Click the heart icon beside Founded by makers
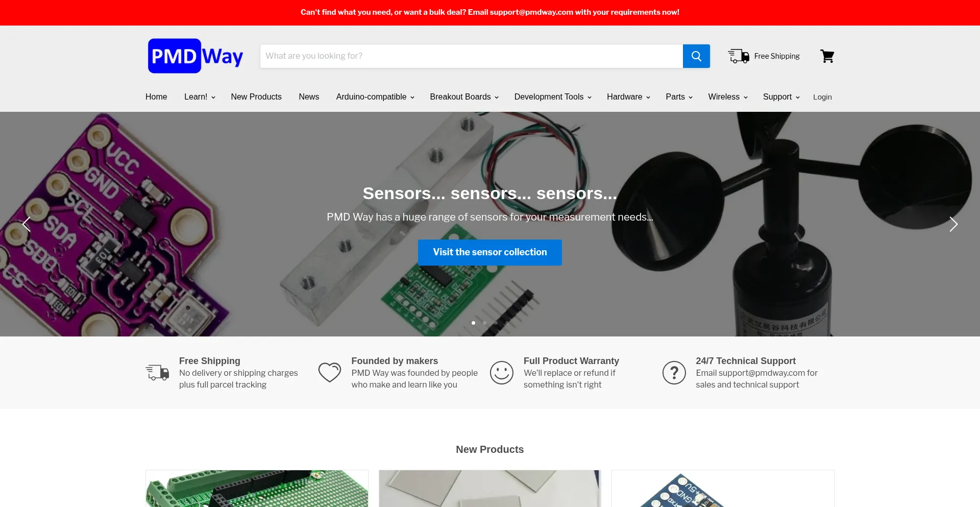The image size is (980, 507). coord(330,373)
